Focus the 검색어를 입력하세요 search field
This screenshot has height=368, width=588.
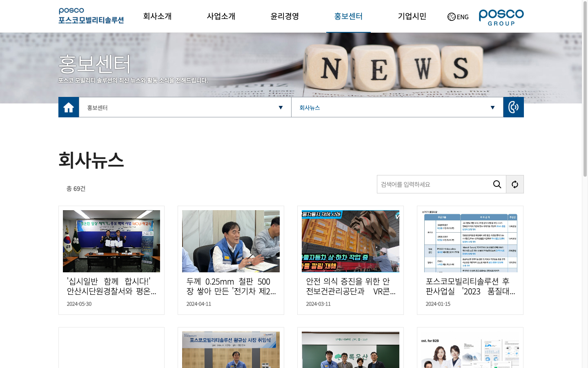pyautogui.click(x=433, y=184)
